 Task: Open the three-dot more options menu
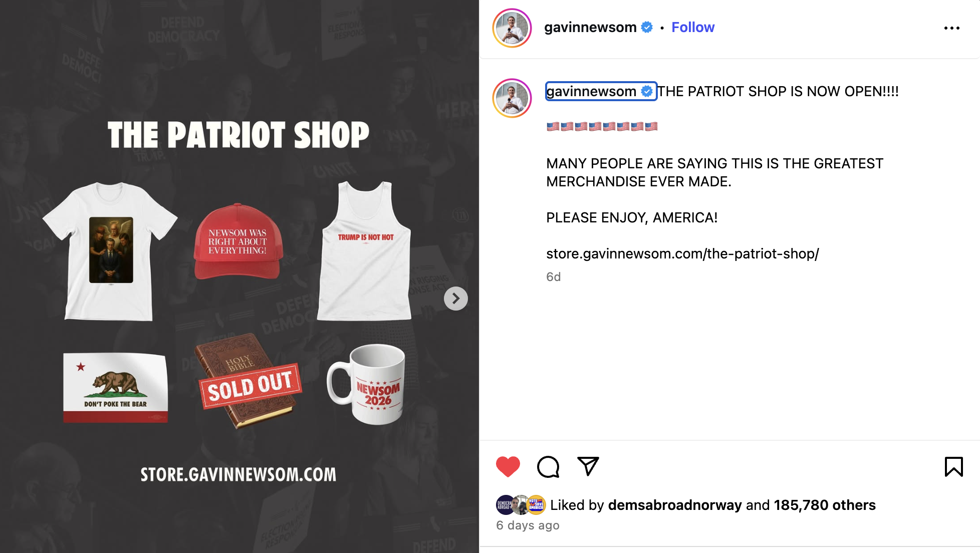pos(951,28)
